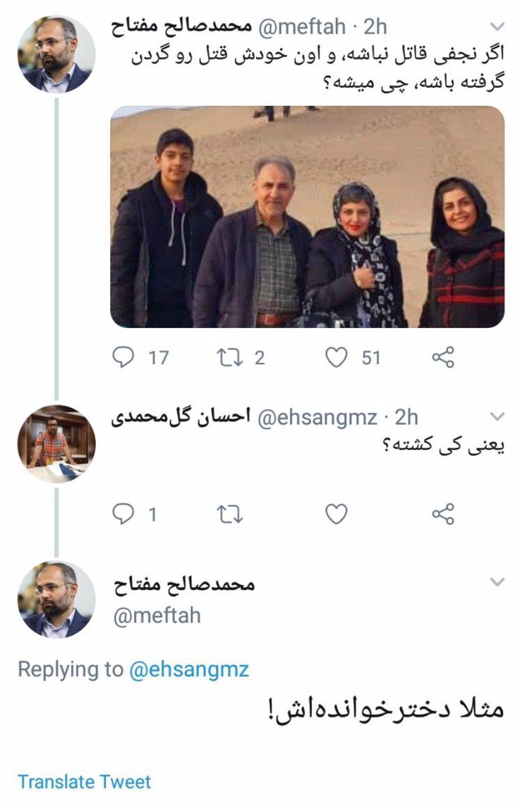Reply to the @ehsangmz tweet

pos(123,515)
